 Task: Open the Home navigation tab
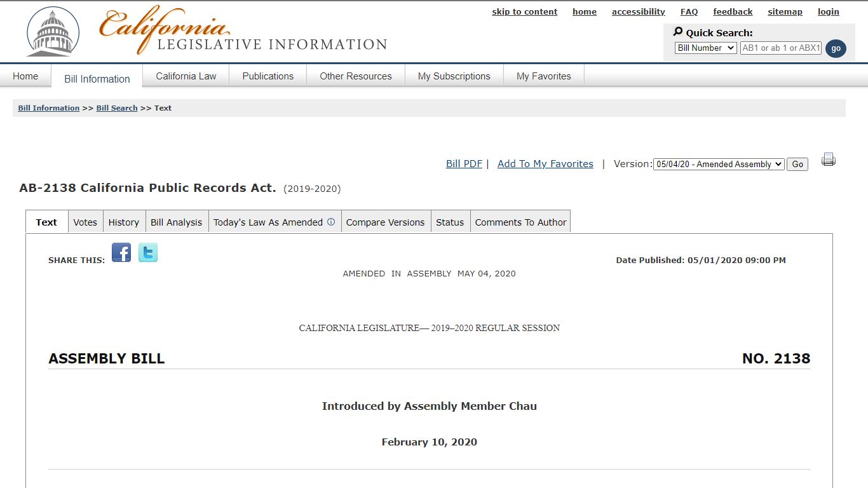click(x=25, y=76)
